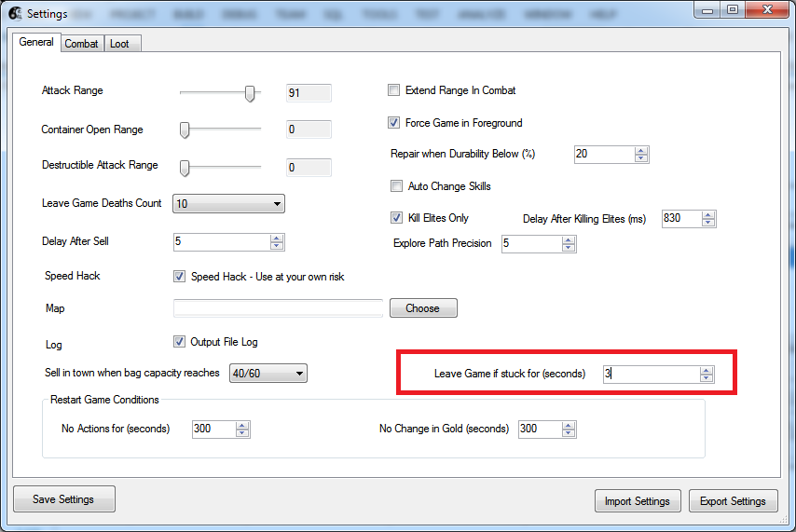The height and width of the screenshot is (532, 796).
Task: Increase Leave Game if stuck seconds
Action: (707, 371)
